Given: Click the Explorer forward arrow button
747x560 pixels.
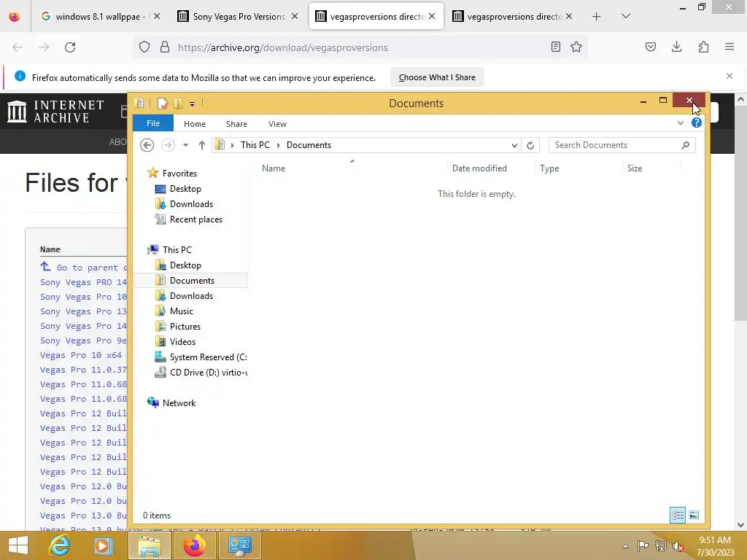Looking at the screenshot, I should click(168, 145).
